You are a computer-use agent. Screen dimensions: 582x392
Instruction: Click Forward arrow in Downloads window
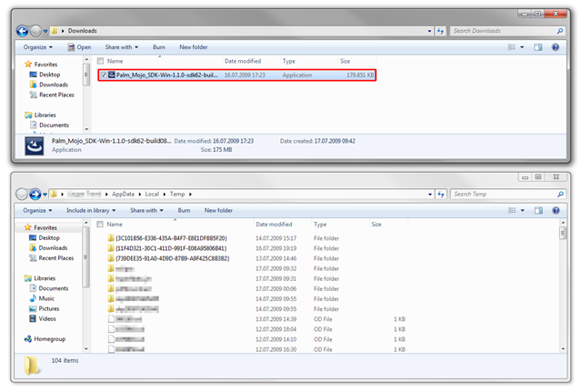[35, 31]
